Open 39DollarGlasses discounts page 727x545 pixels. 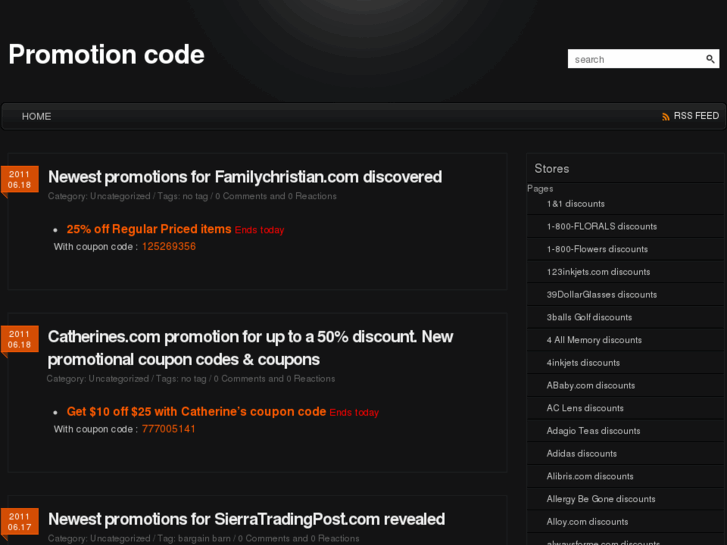(x=601, y=294)
